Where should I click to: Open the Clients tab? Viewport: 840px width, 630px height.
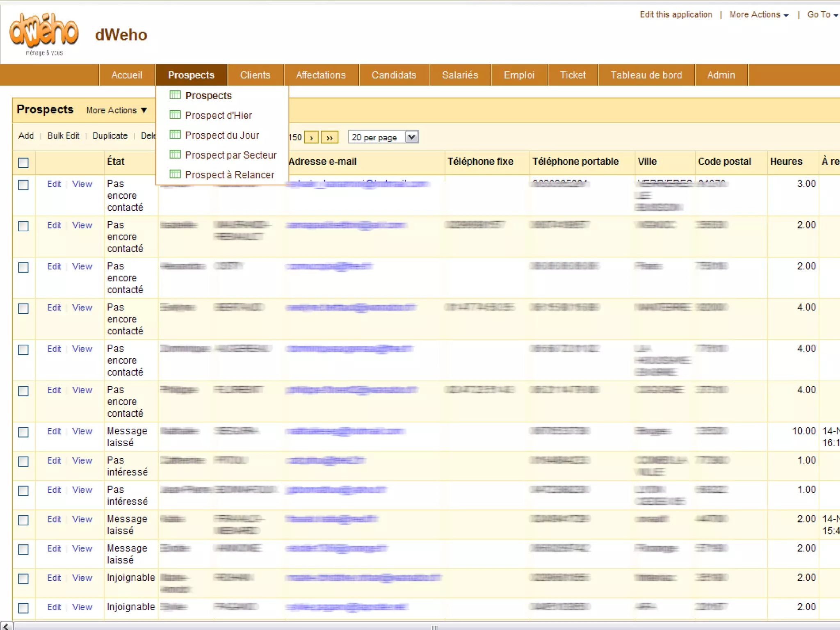pos(255,75)
